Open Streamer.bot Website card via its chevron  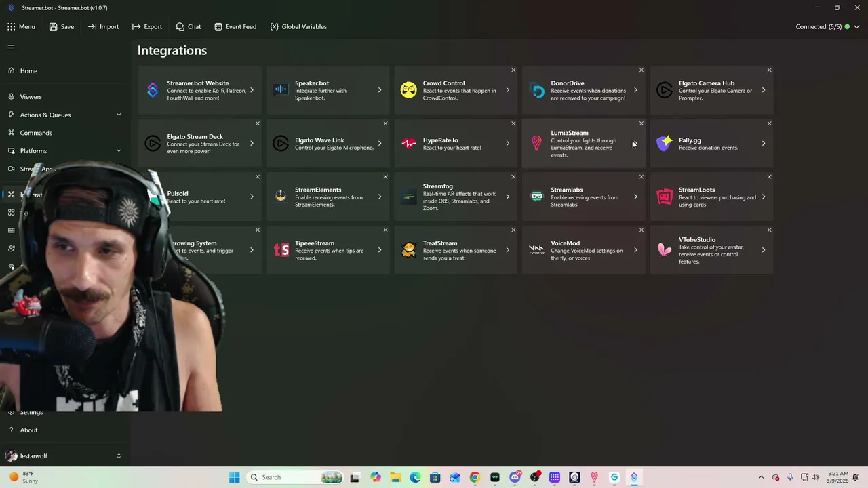(252, 90)
